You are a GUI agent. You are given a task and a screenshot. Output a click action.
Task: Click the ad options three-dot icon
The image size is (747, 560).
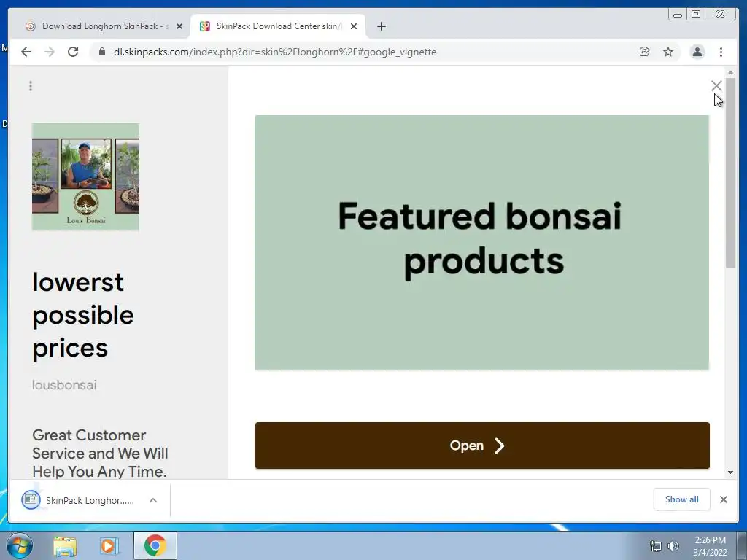31,86
